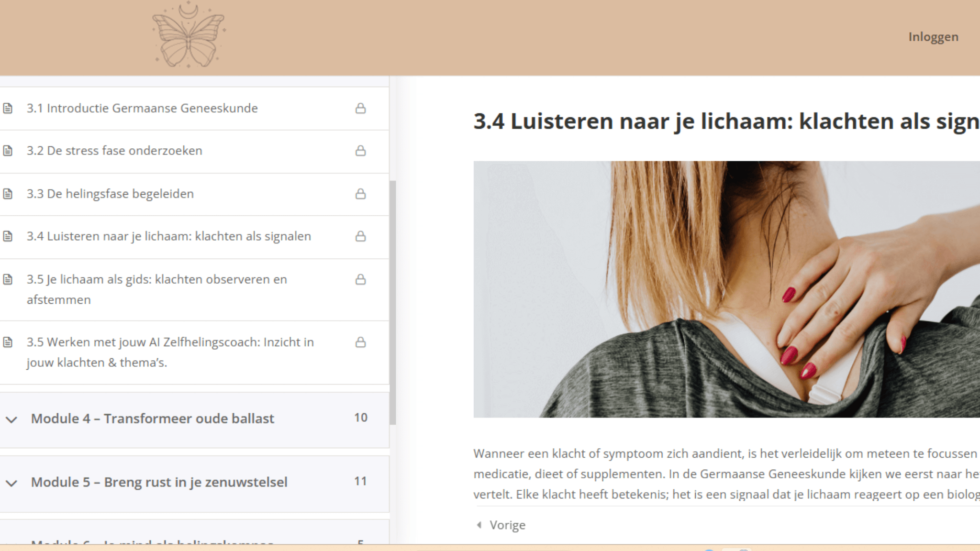Open 3.1 Introductie Germaanse Geneeskunde lesson
The height and width of the screenshot is (551, 980).
tap(142, 108)
